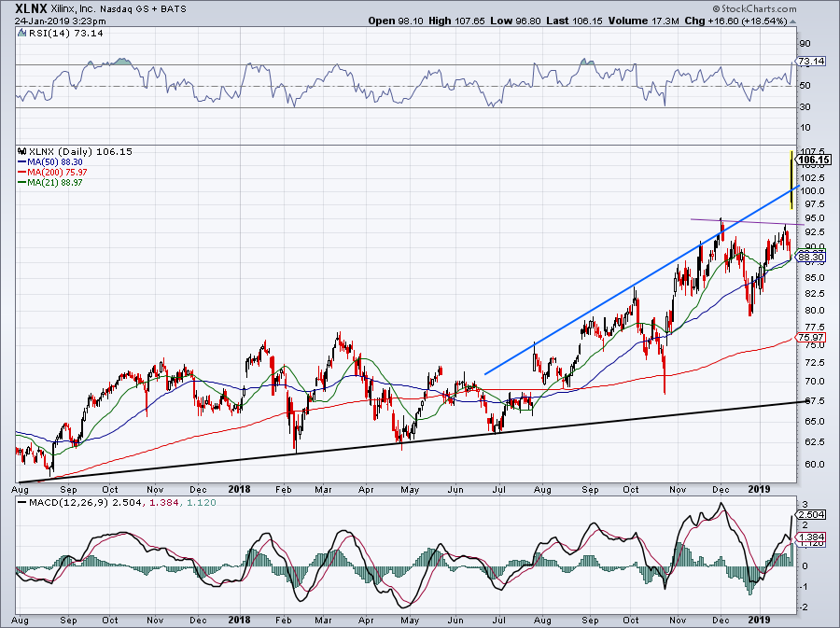Image resolution: width=840 pixels, height=628 pixels.
Task: Click the 60.0 price axis label
Action: (814, 464)
